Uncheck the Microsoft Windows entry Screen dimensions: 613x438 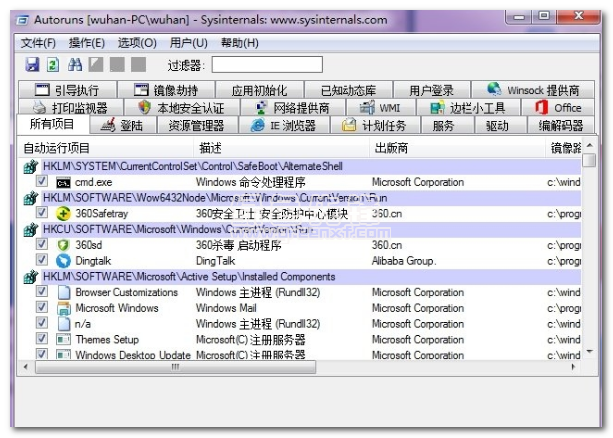tap(41, 307)
